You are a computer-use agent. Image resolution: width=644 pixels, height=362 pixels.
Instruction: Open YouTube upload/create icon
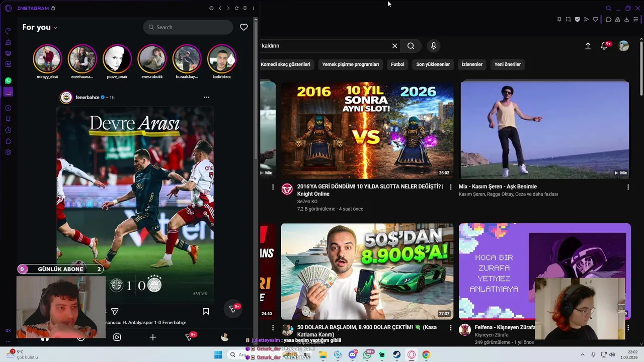click(x=588, y=46)
